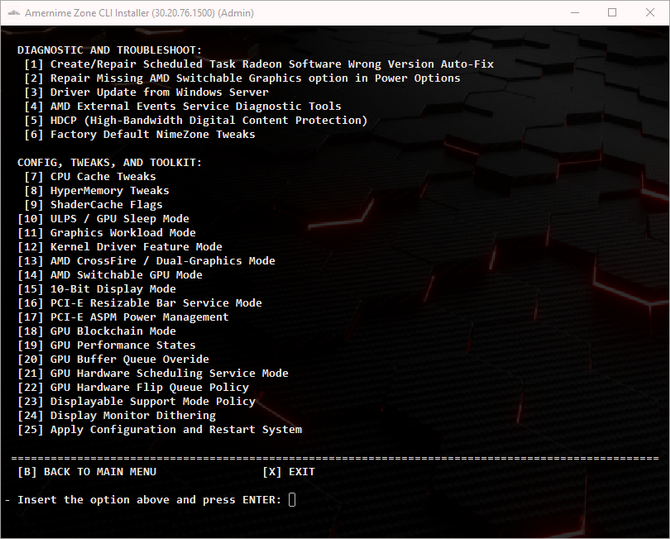Click option [24] Display Monitor Dithering

(x=117, y=416)
